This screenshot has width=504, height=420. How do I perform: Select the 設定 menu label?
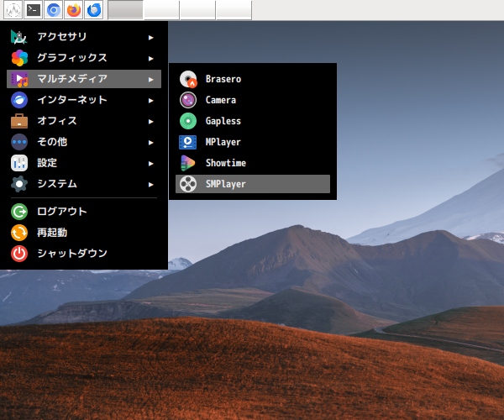click(47, 163)
